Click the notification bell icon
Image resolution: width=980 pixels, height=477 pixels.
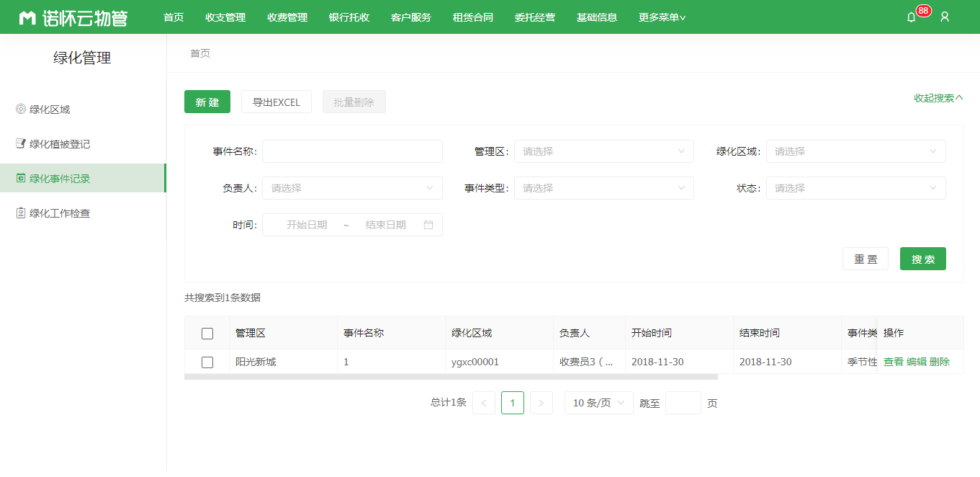911,17
